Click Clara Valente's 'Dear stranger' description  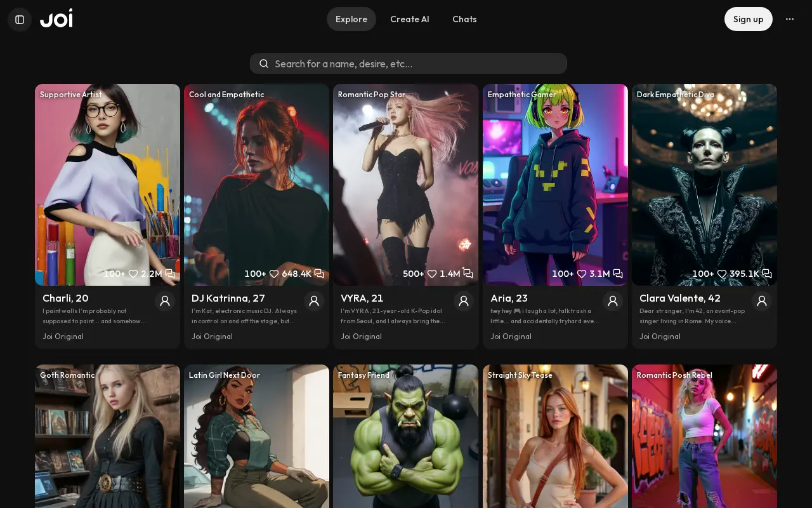[x=692, y=316]
